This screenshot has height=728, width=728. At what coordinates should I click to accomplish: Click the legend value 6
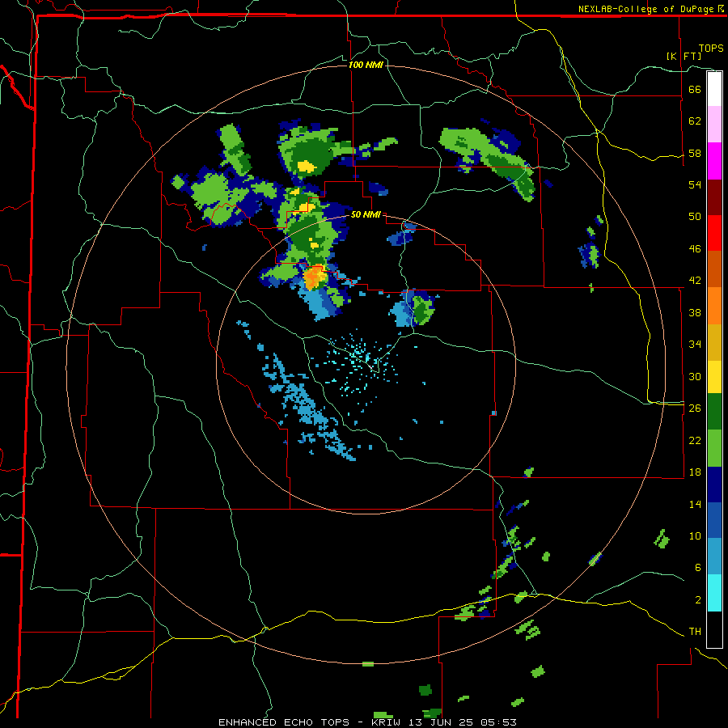[697, 568]
